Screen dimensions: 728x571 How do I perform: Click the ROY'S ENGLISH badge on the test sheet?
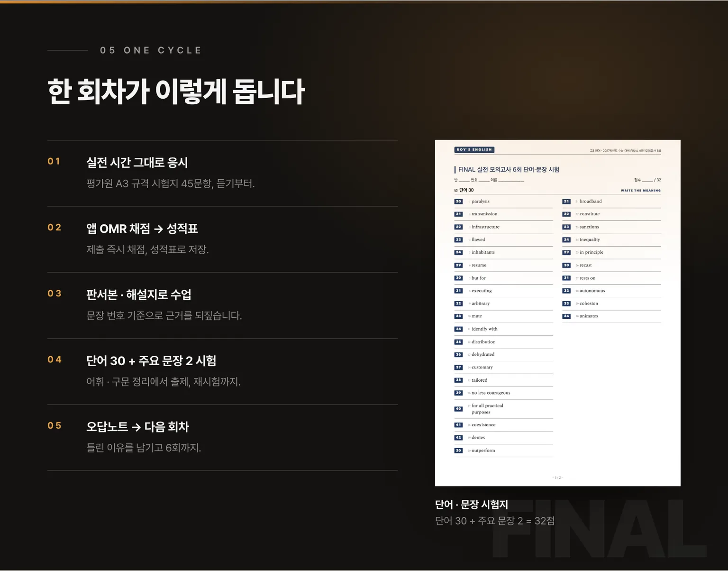(x=474, y=149)
